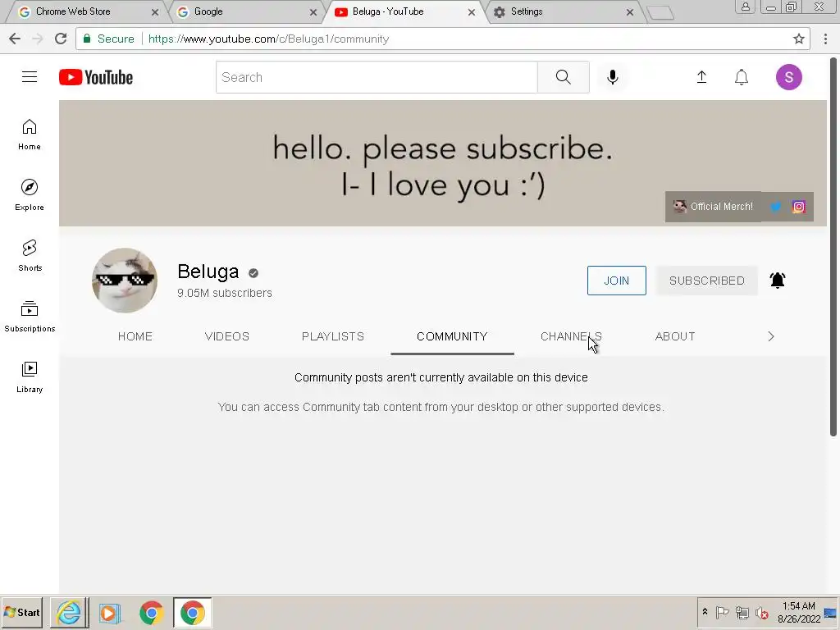Click the active Chrome window taskbar button
Image resolution: width=840 pixels, height=630 pixels.
point(192,612)
